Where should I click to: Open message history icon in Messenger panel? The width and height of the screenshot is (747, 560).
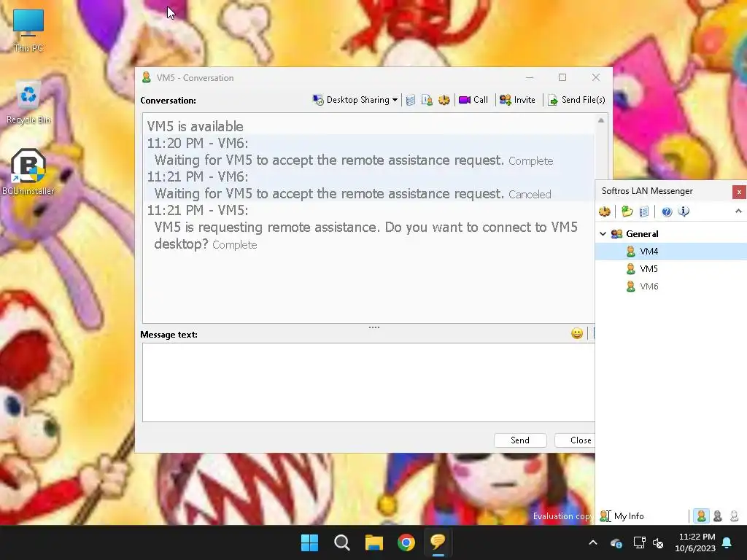[x=644, y=211]
